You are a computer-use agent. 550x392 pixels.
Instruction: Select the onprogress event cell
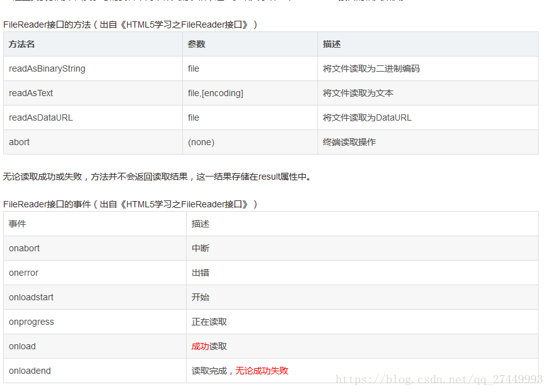95,322
